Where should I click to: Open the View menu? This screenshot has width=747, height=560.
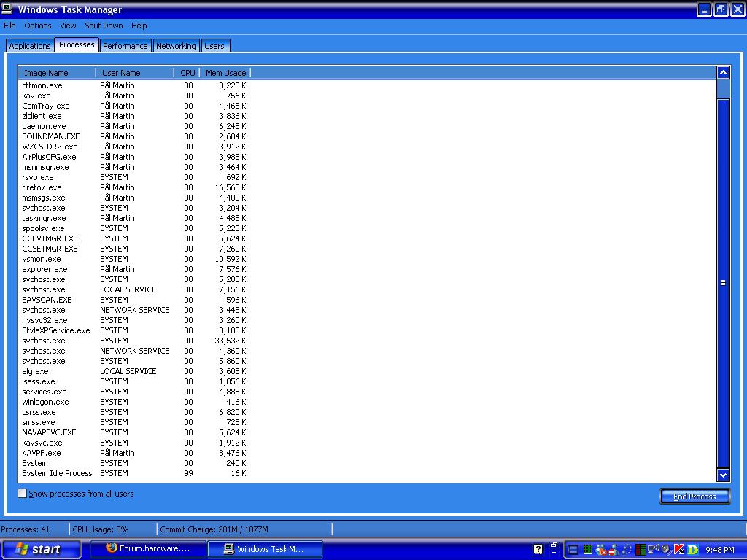click(68, 26)
